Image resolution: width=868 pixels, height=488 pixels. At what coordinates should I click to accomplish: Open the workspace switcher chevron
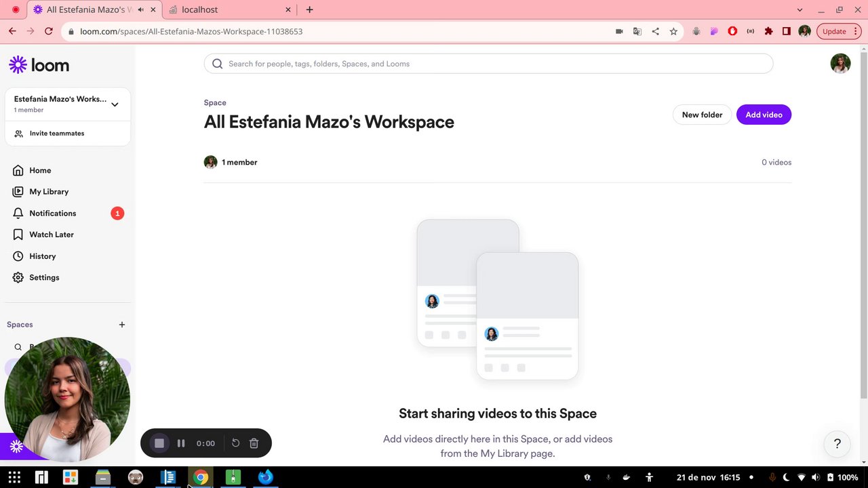point(115,104)
